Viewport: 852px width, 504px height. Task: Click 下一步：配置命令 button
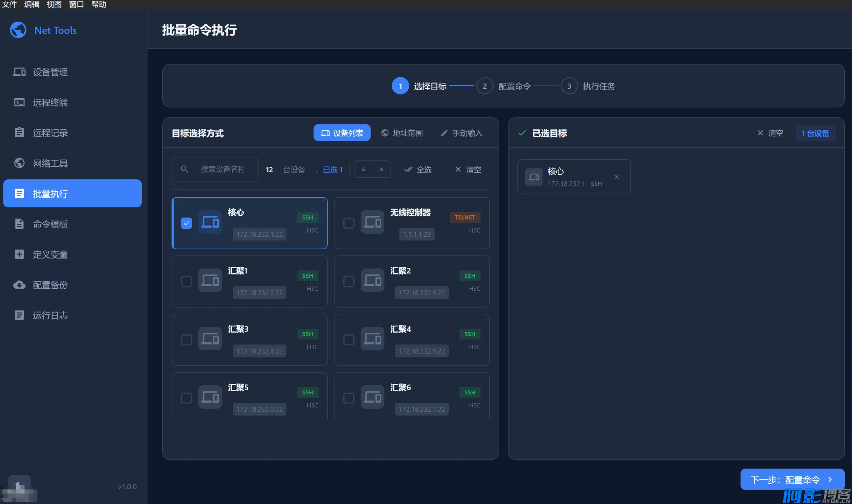(x=792, y=479)
